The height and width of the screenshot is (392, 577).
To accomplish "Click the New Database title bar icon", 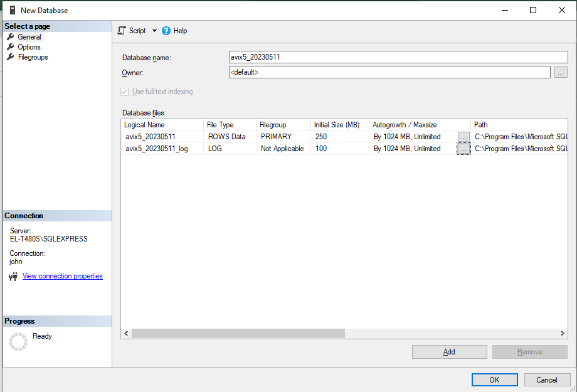I will point(11,10).
